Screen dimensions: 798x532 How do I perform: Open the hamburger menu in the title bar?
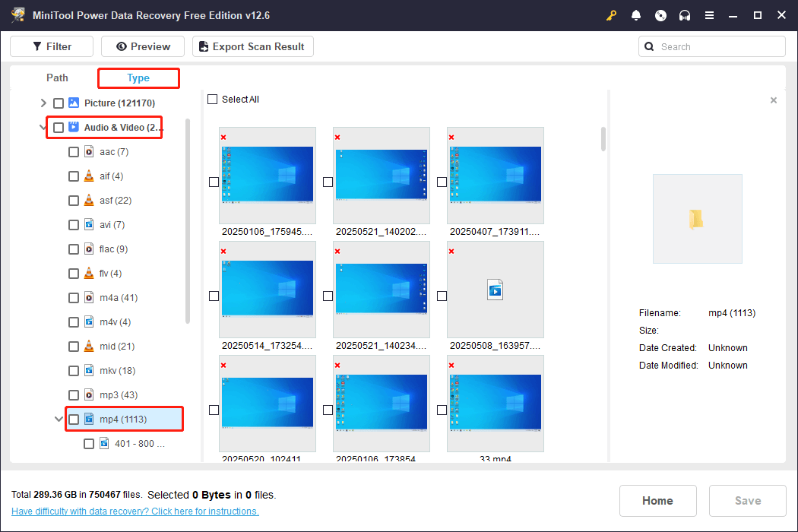tap(709, 15)
